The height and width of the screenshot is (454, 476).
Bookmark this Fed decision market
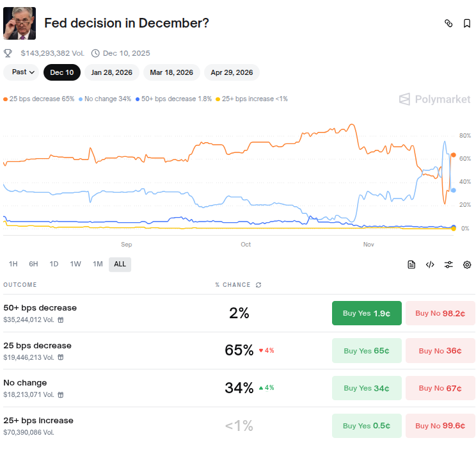pos(467,24)
